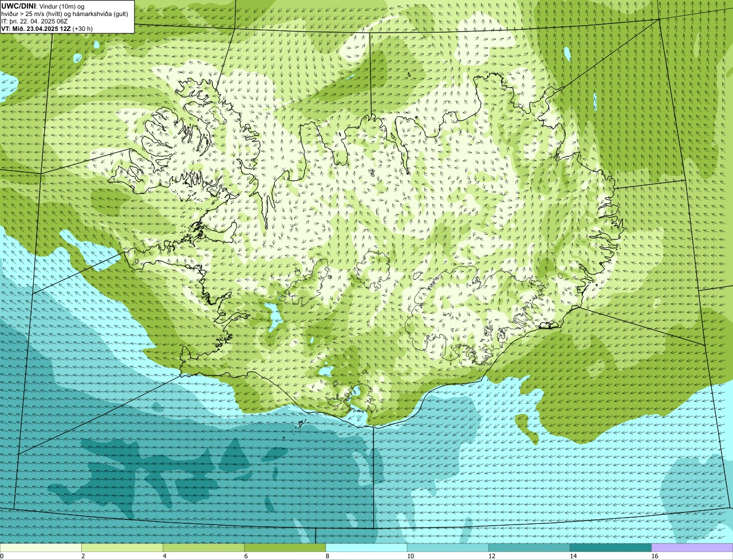Click the "IT: þri. 22. 04. 2025 06Z" line
The width and height of the screenshot is (733, 560).
34,21
